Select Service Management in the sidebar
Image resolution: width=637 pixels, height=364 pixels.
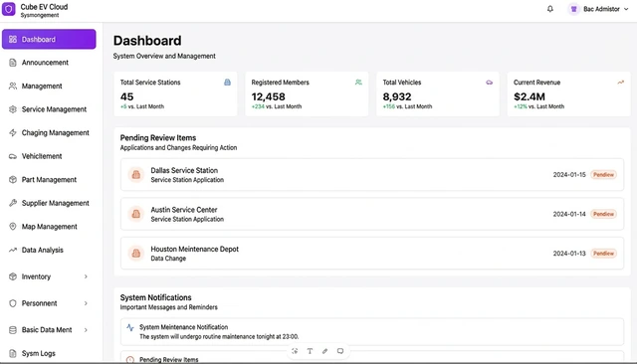(x=49, y=109)
